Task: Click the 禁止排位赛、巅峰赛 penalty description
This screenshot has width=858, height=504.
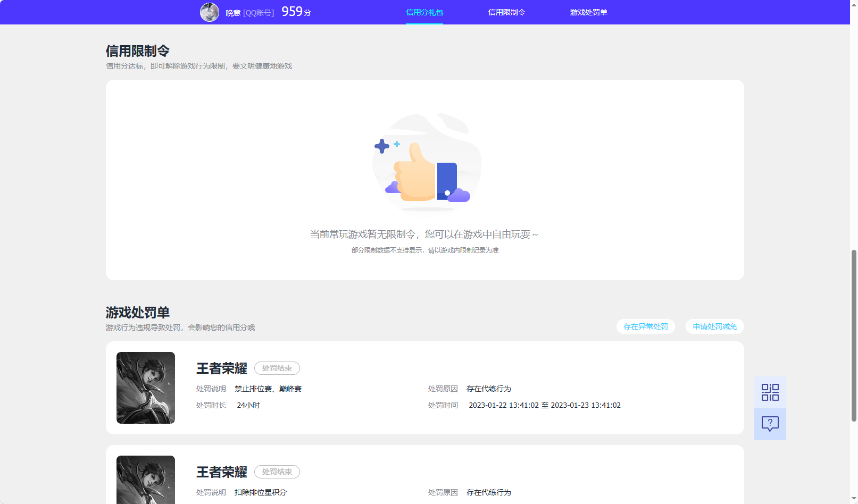Action: pyautogui.click(x=268, y=389)
